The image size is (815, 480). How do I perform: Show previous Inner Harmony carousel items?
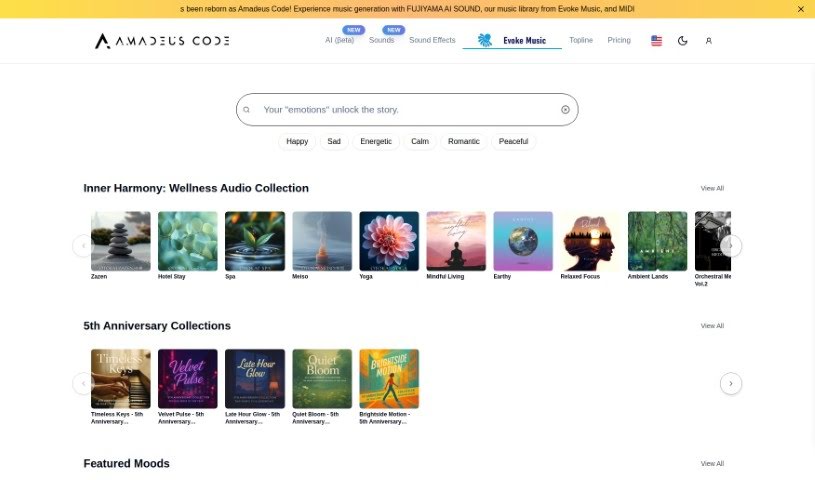click(x=83, y=246)
